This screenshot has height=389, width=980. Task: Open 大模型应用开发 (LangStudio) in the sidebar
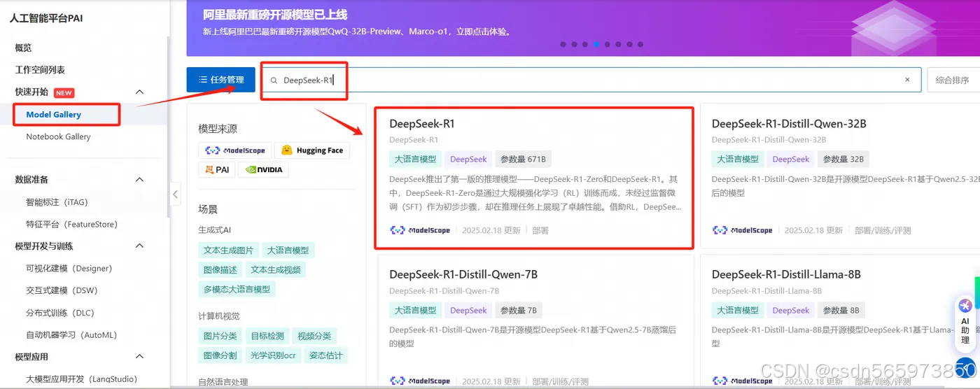(x=81, y=379)
